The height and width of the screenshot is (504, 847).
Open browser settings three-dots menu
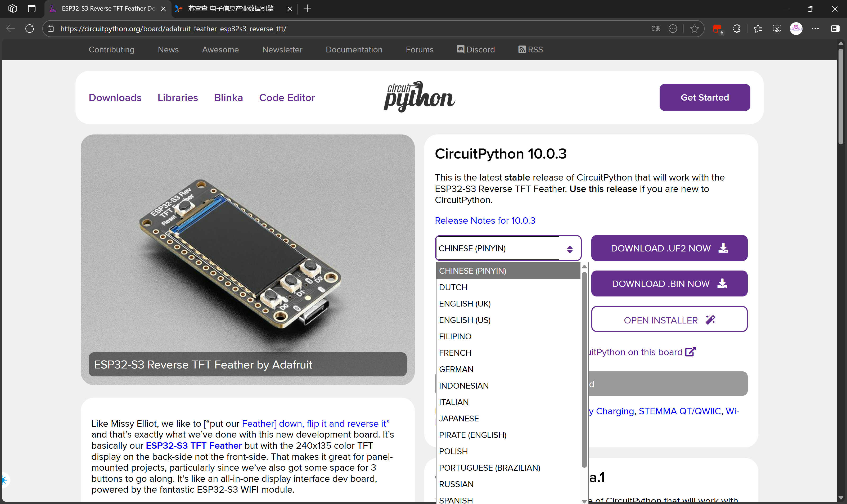coord(815,29)
